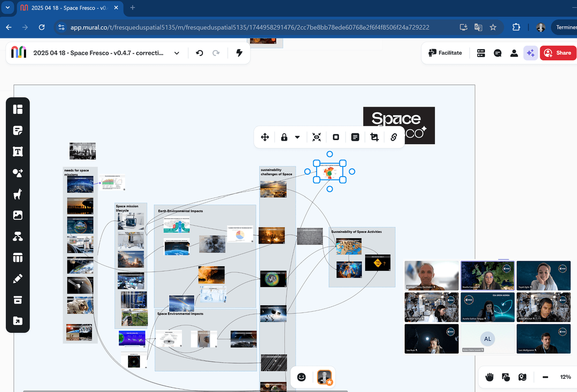Open the browser profile avatar
Image resolution: width=577 pixels, height=392 pixels.
coord(540,27)
